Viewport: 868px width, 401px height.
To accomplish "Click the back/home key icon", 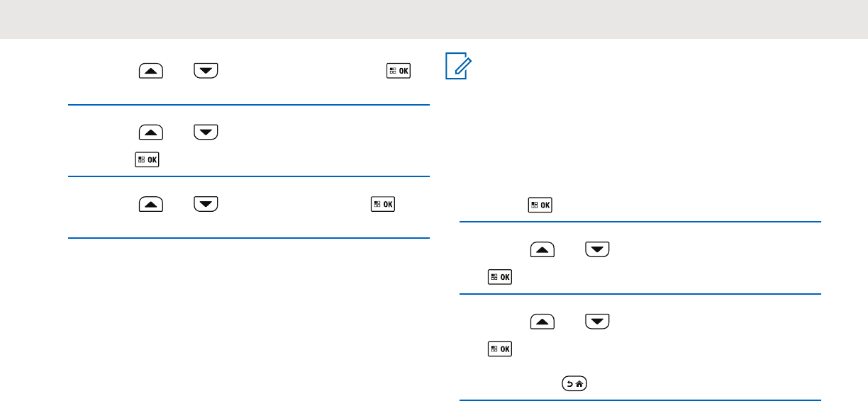I will click(x=573, y=385).
